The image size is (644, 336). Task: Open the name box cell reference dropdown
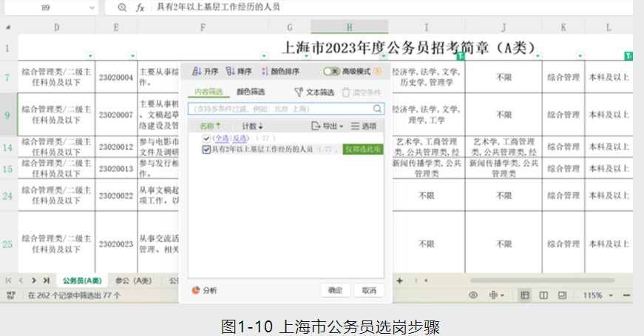click(92, 7)
